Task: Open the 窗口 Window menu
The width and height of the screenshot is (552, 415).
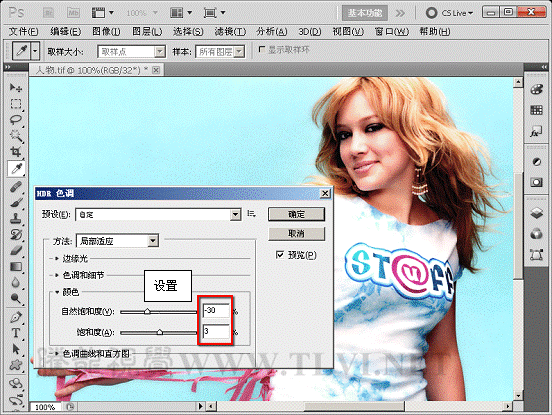Action: pos(391,32)
